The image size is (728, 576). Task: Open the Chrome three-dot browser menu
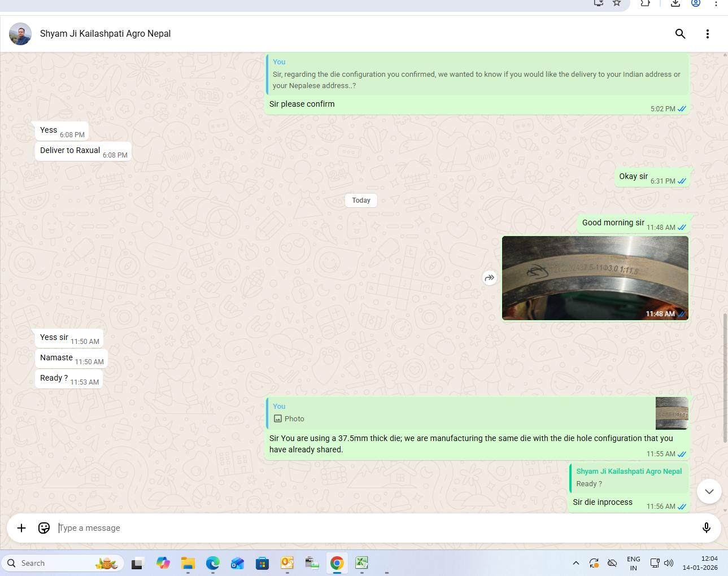716,3
